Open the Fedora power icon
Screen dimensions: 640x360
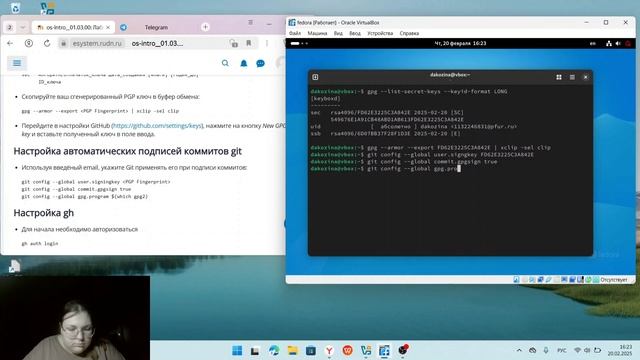[x=628, y=43]
